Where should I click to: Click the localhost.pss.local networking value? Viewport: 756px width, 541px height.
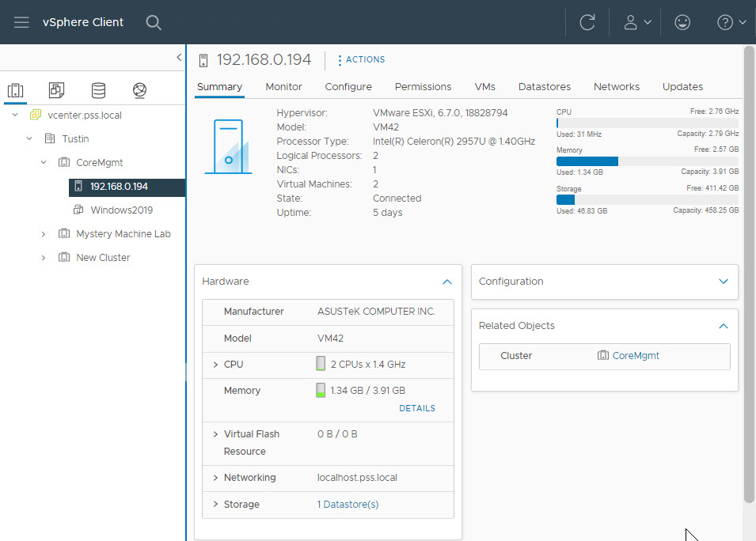(x=357, y=478)
